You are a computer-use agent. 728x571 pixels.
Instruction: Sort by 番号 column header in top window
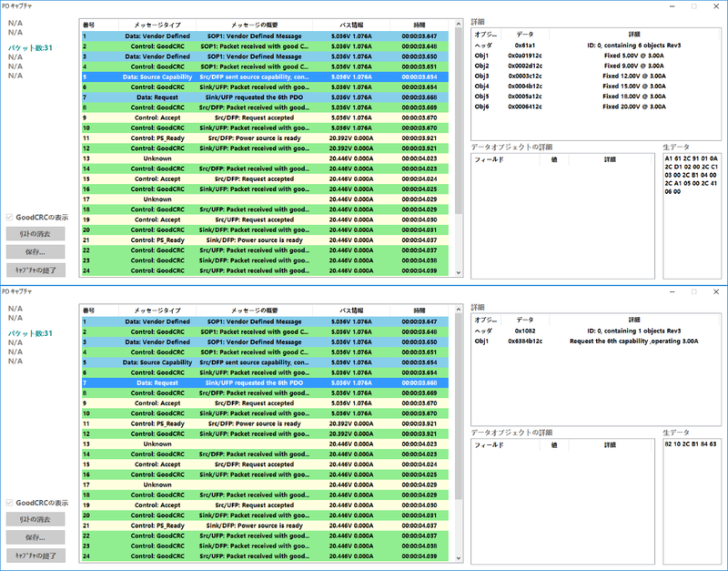click(99, 25)
